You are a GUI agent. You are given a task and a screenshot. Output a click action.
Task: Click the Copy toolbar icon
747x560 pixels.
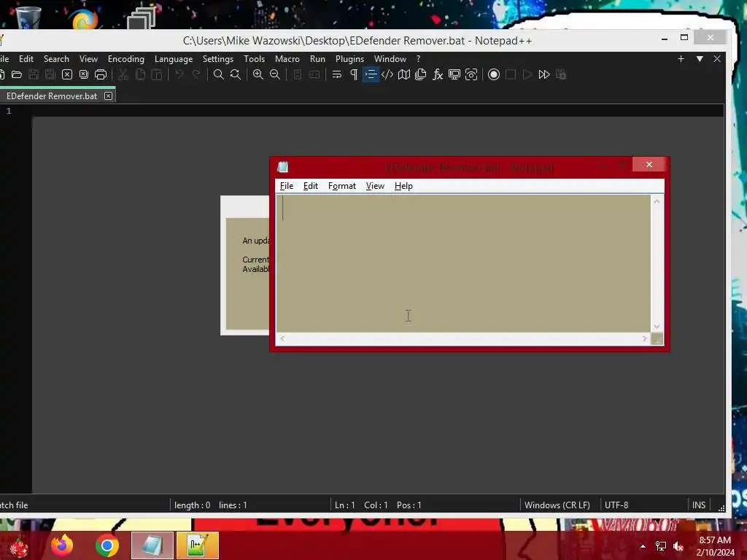(x=140, y=74)
